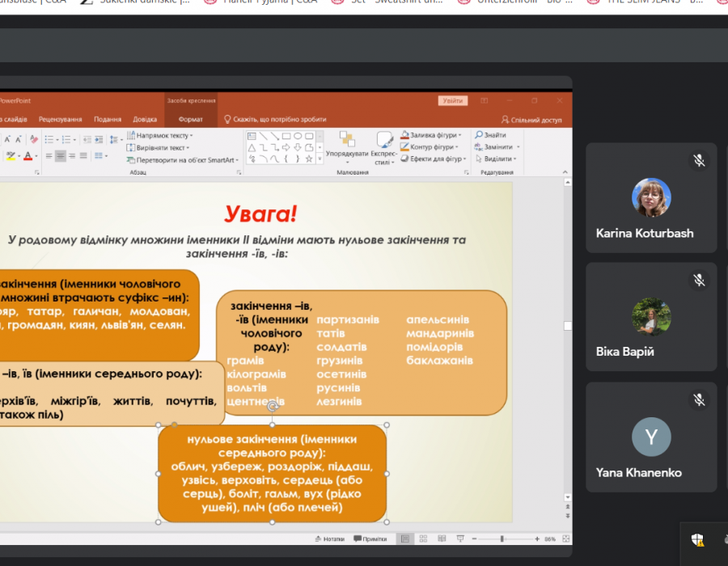
Task: Click fit slide to window icon
Action: (565, 539)
